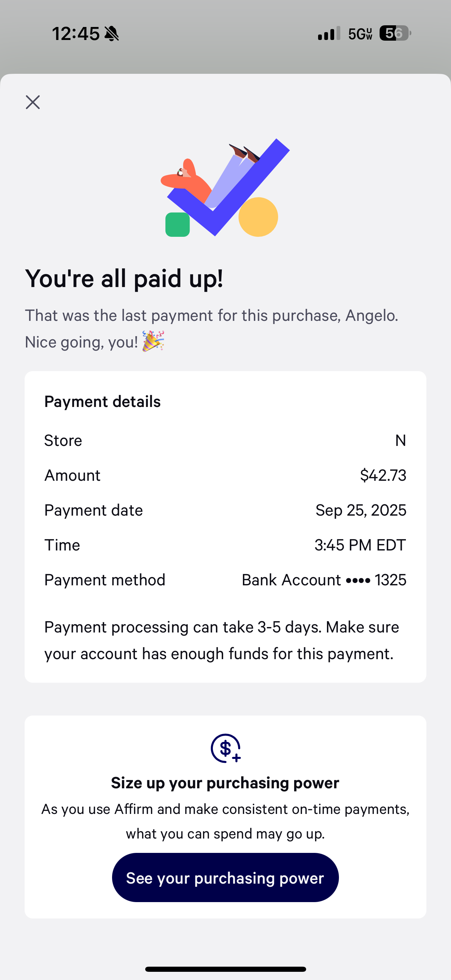Tap the status bar clock showing 12:45
The width and height of the screenshot is (451, 980).
76,33
